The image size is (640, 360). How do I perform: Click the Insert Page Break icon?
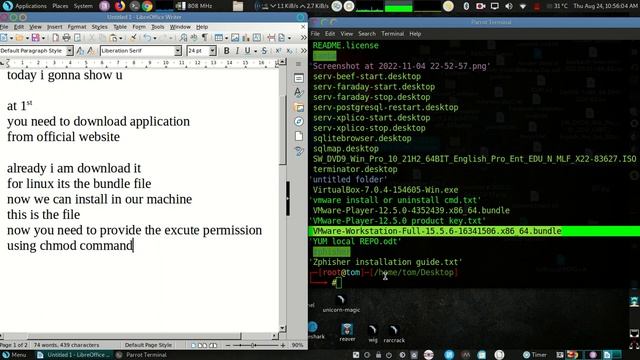point(271,38)
